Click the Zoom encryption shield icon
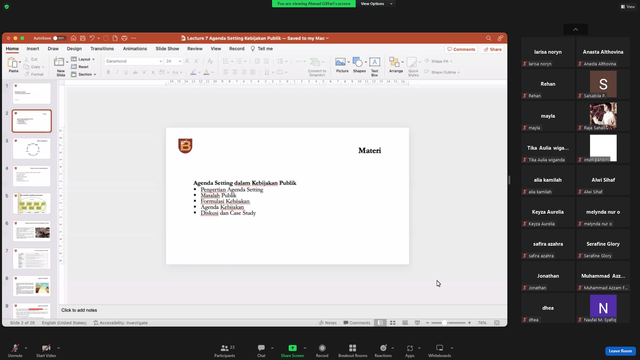The width and height of the screenshot is (640, 360). tap(7, 7)
